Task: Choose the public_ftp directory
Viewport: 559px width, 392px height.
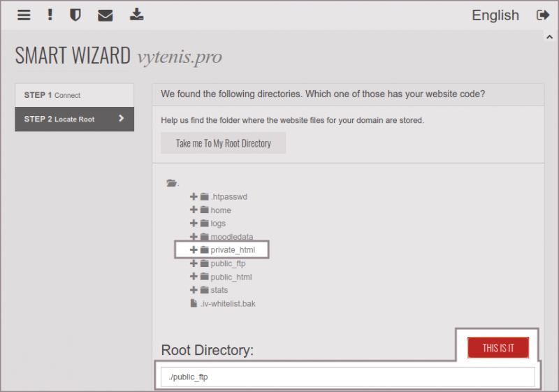Action: tap(228, 263)
